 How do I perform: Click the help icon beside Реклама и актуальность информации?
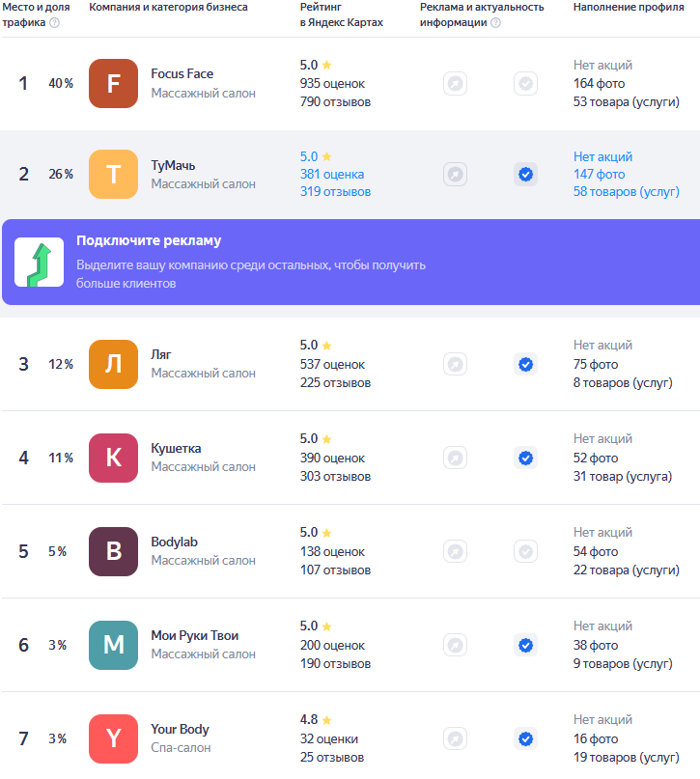495,23
